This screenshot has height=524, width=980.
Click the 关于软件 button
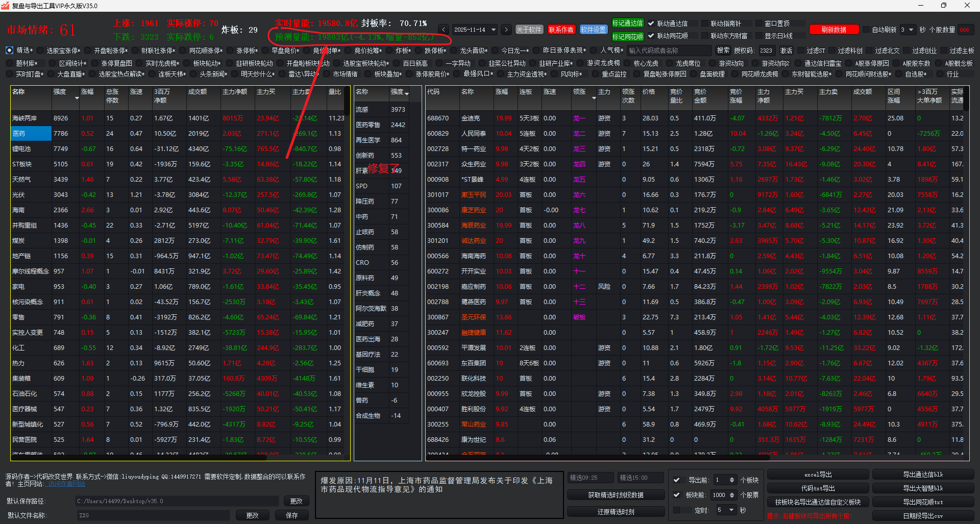(x=529, y=30)
